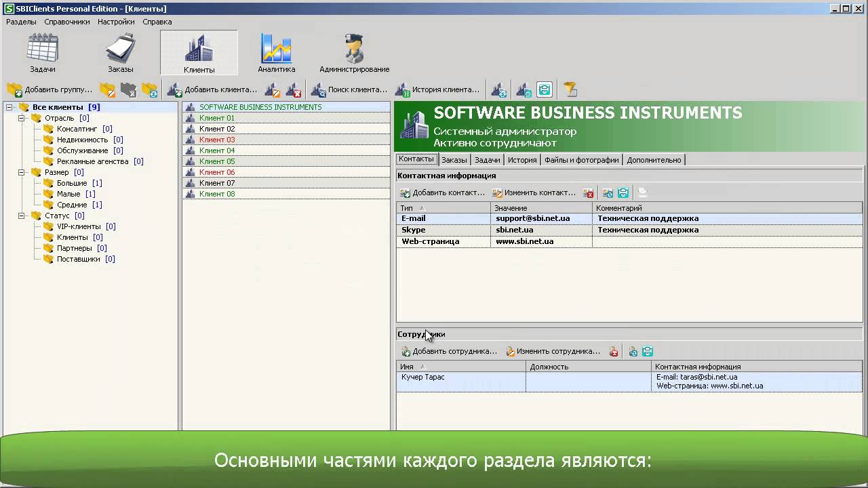Image resolution: width=868 pixels, height=488 pixels.
Task: Click the export clients icon in main toolbar
Action: [524, 89]
